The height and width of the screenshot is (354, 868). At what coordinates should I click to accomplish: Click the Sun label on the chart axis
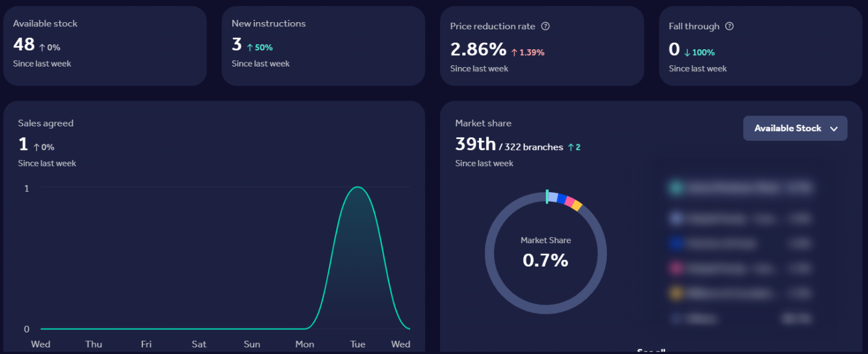252,344
